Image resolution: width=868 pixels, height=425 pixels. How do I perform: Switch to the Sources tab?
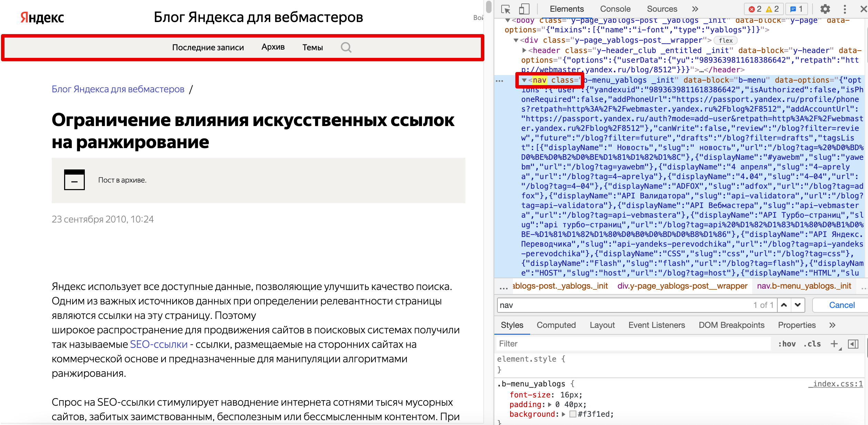(x=662, y=9)
